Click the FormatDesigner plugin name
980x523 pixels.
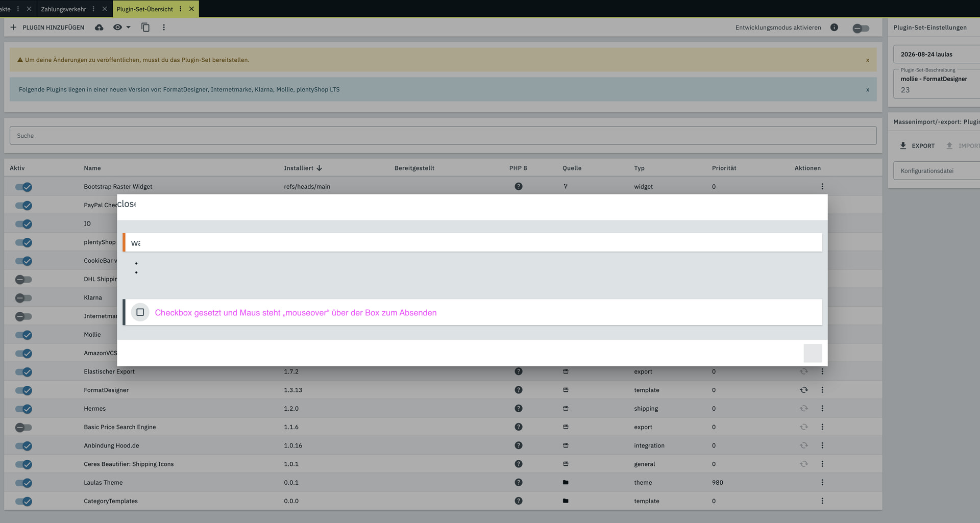(x=106, y=390)
